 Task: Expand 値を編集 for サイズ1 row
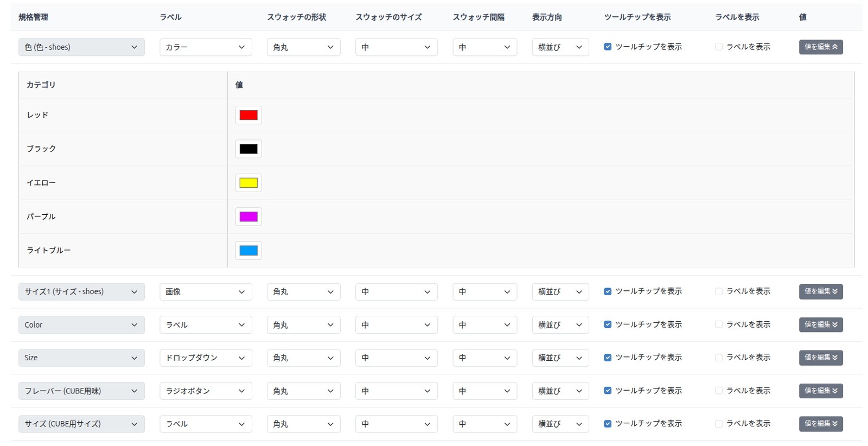point(821,291)
